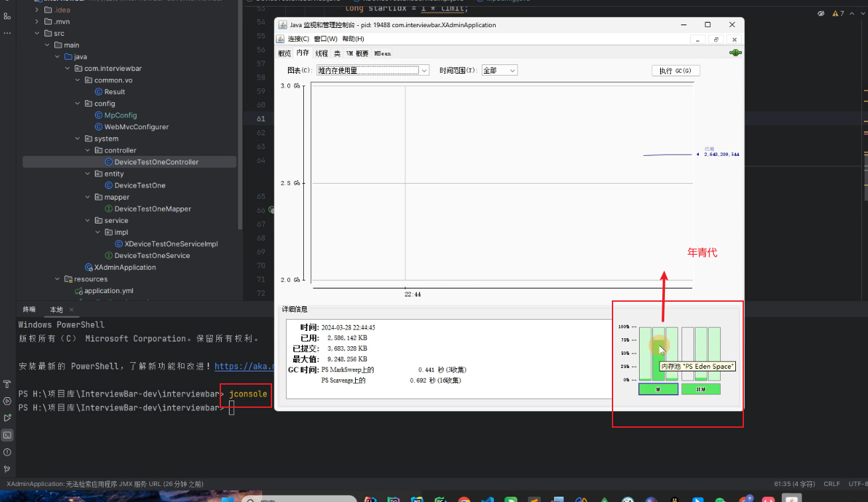Open application.yml file
The width and height of the screenshot is (868, 502).
coord(108,290)
